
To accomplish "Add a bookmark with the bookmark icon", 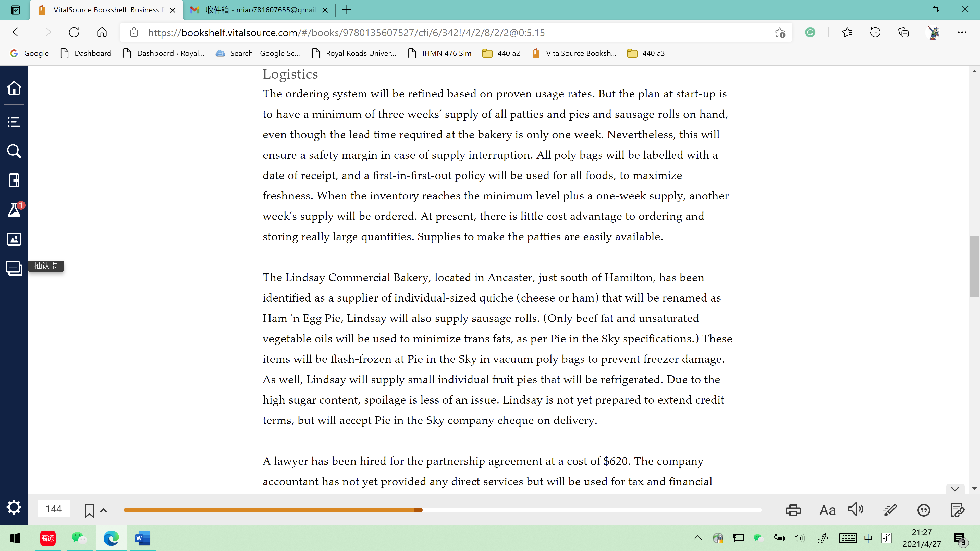I will click(x=89, y=510).
